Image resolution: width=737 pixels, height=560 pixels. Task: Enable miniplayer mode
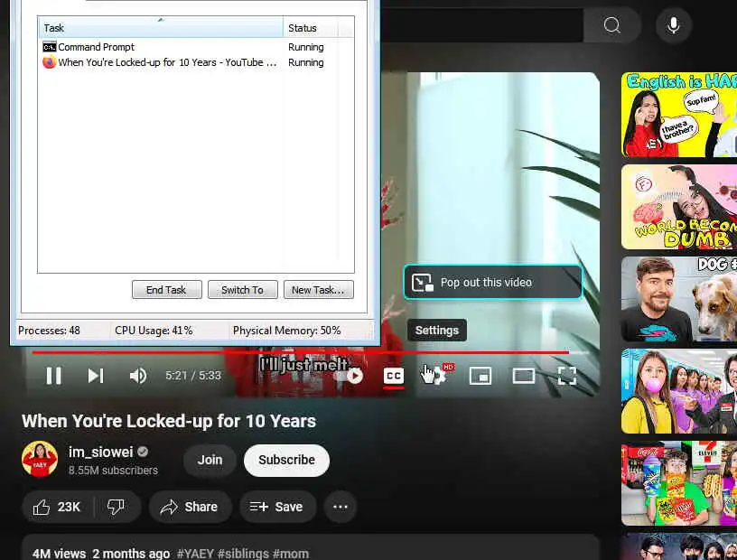pos(480,376)
